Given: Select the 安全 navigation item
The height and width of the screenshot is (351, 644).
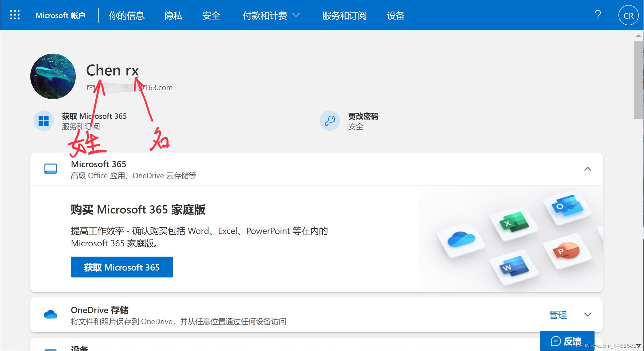Looking at the screenshot, I should [211, 16].
